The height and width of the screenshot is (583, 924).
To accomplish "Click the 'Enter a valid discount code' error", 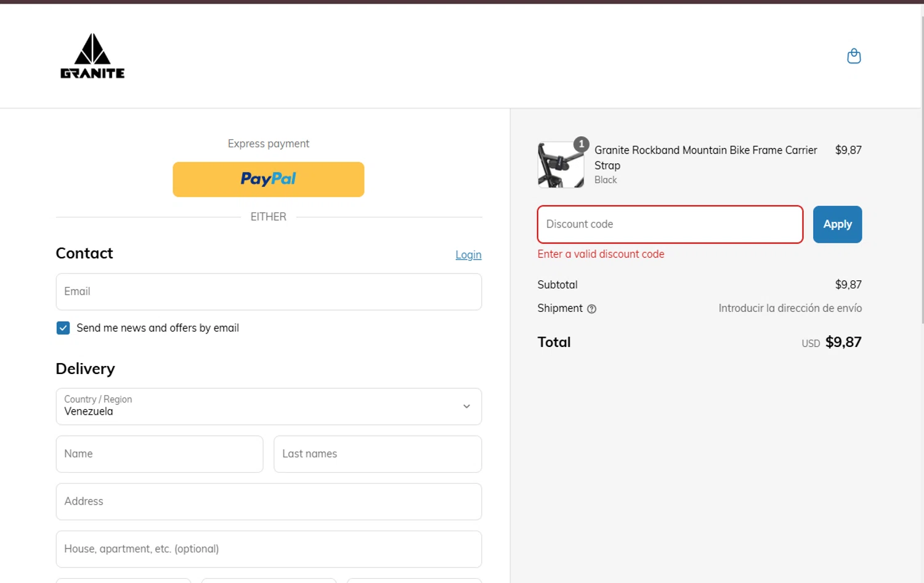I will [x=601, y=254].
